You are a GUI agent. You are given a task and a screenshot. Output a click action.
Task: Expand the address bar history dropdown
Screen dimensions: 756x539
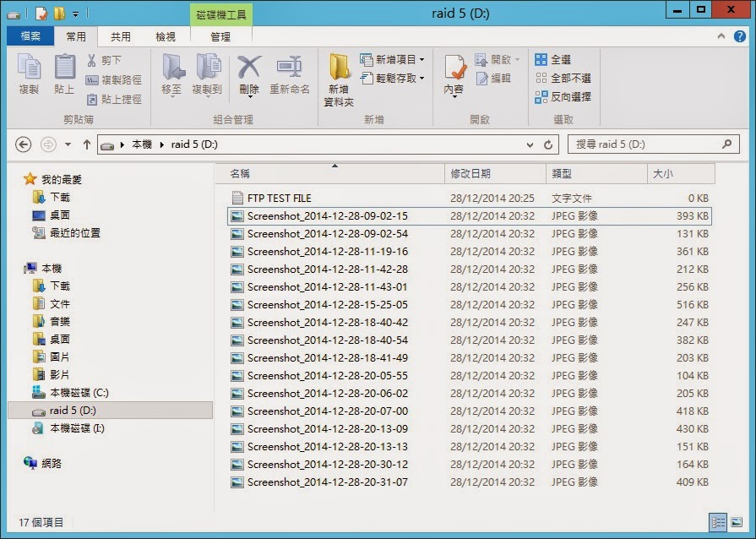click(x=530, y=144)
